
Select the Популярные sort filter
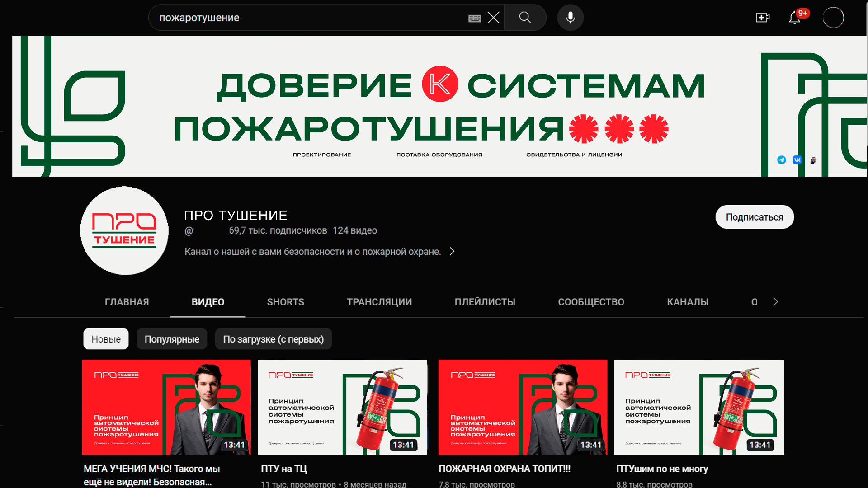click(172, 339)
